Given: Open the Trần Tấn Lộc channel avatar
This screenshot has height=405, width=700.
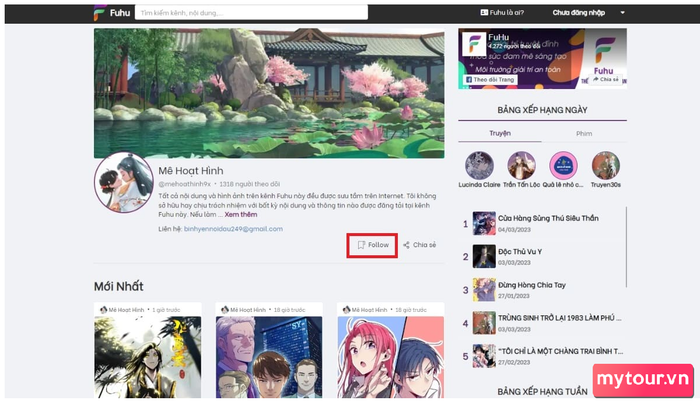Looking at the screenshot, I should pyautogui.click(x=521, y=165).
